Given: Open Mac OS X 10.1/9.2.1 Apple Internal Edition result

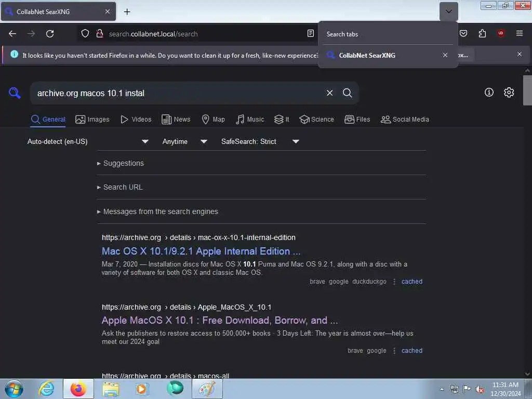Looking at the screenshot, I should pyautogui.click(x=201, y=251).
